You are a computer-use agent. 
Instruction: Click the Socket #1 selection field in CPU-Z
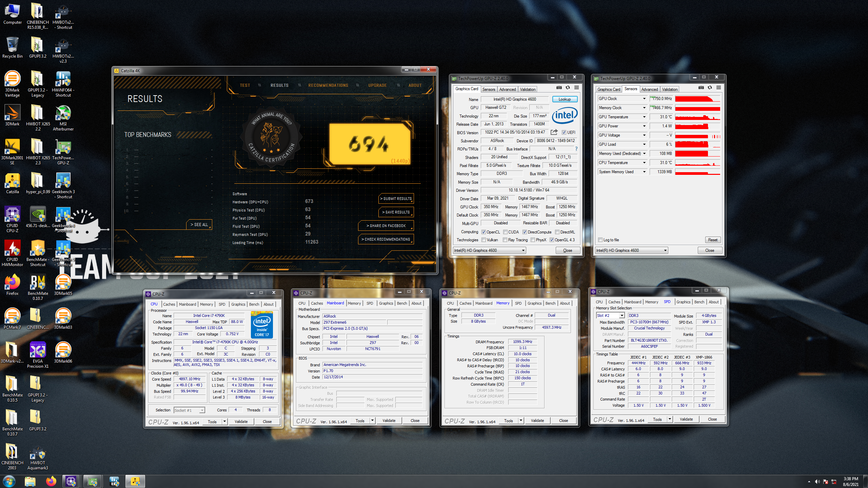(189, 410)
